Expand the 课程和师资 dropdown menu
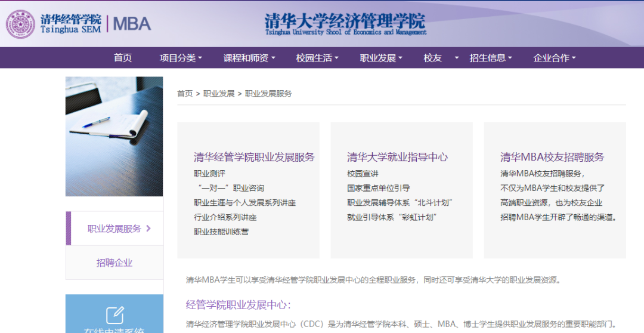The width and height of the screenshot is (644, 333). [249, 58]
